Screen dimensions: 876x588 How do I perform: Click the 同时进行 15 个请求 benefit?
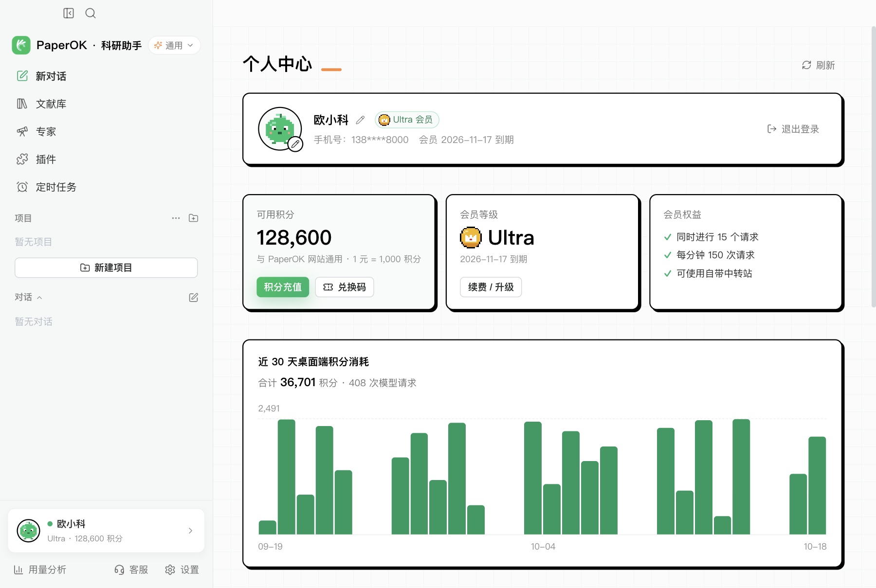coord(711,237)
